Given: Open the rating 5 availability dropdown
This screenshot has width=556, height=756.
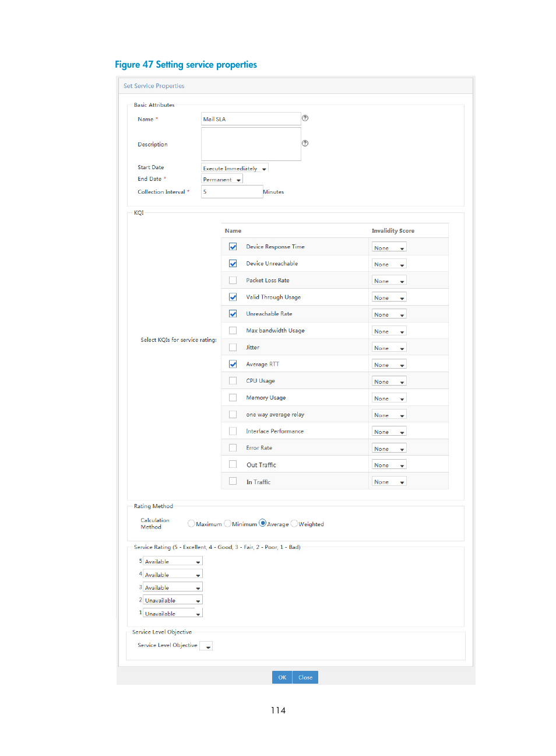Looking at the screenshot, I should point(173,561).
